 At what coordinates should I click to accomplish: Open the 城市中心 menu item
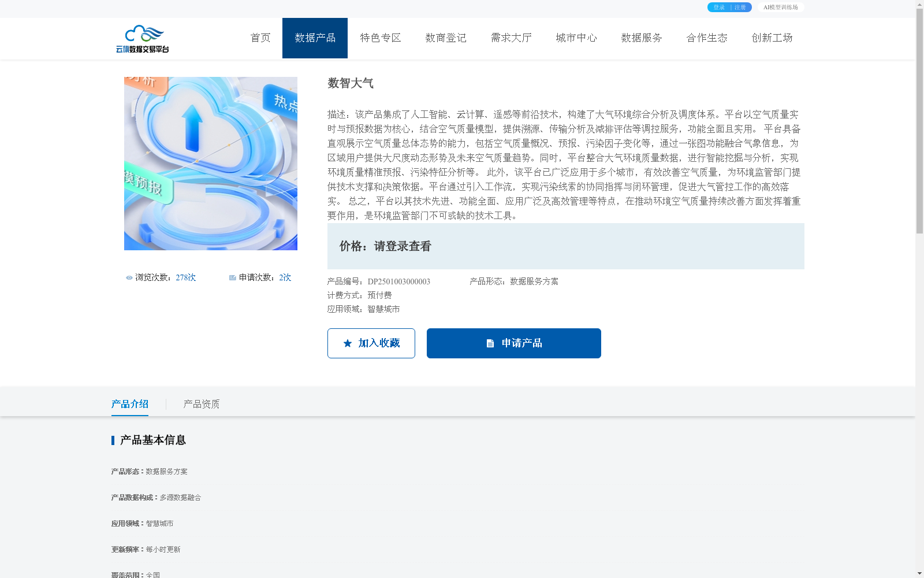[576, 38]
